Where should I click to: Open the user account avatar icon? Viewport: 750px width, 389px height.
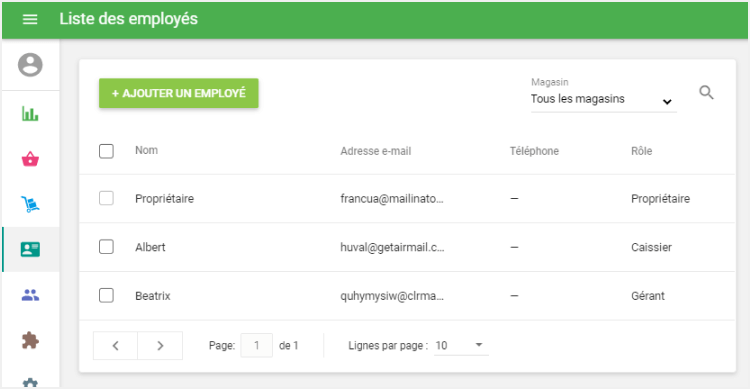[x=30, y=65]
